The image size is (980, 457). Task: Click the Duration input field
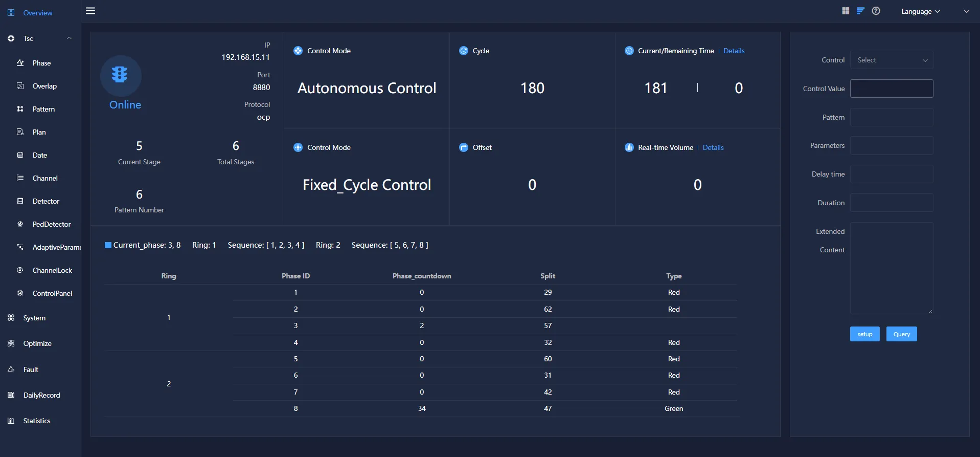point(892,203)
